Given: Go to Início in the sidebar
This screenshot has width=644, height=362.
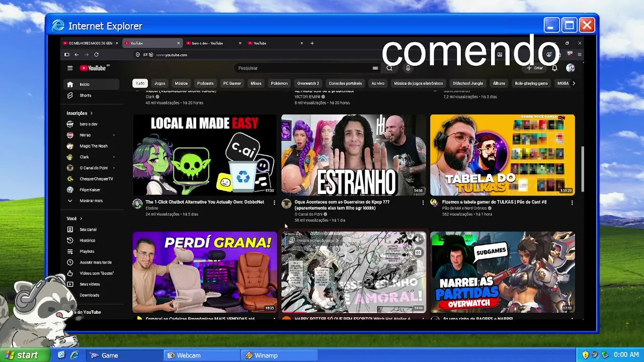Looking at the screenshot, I should click(x=91, y=84).
